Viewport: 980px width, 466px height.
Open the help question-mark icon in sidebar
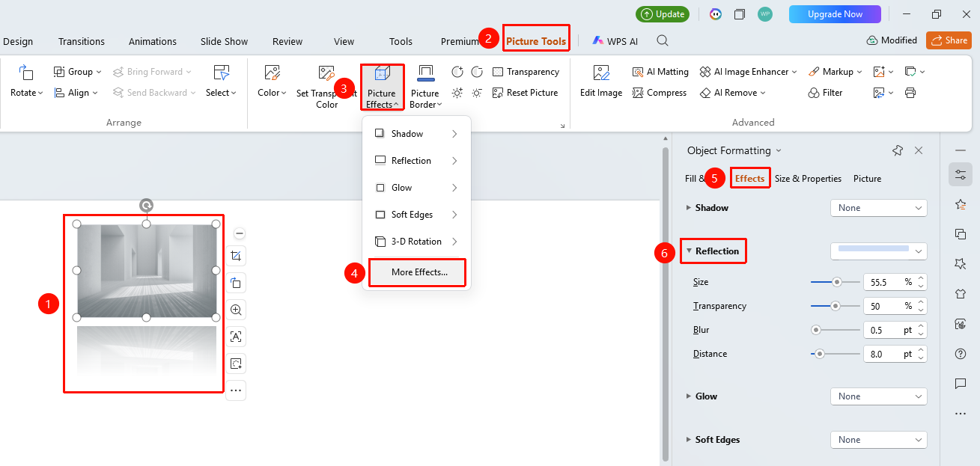961,353
